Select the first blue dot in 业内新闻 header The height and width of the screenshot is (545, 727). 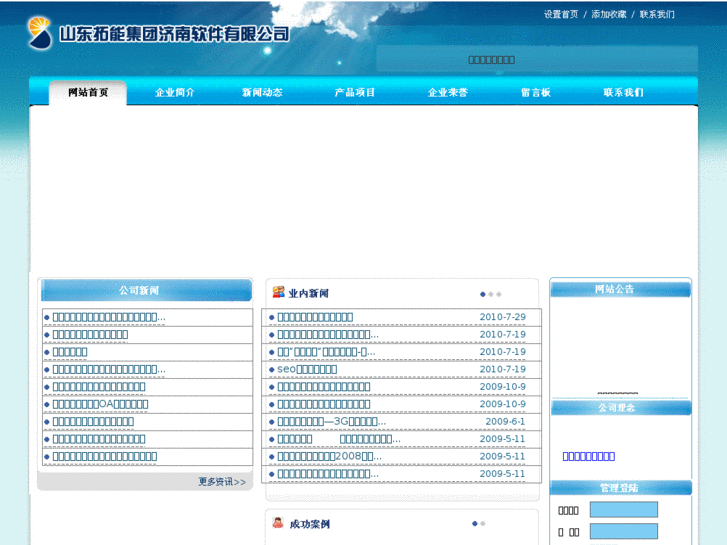click(483, 294)
